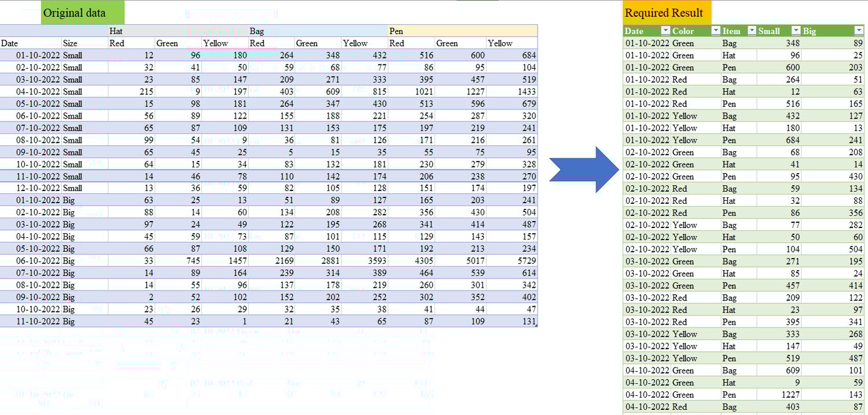Select value 1227 in the Required Result table

(x=779, y=394)
